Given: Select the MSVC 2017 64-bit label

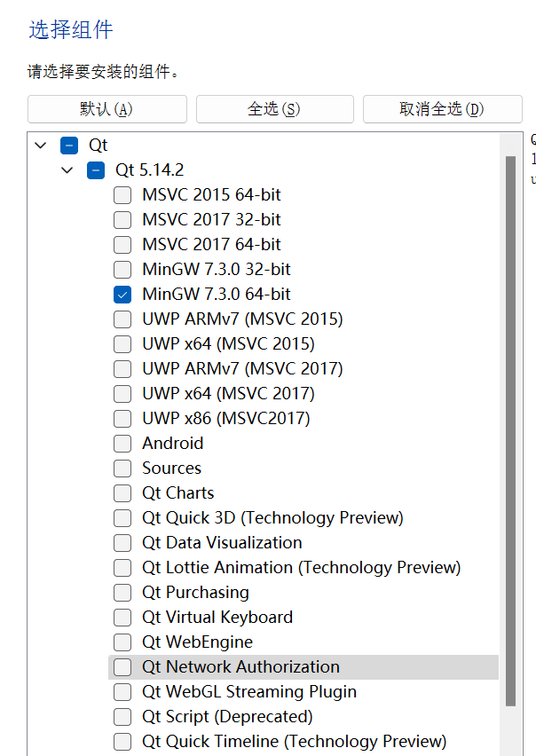Looking at the screenshot, I should [x=211, y=245].
